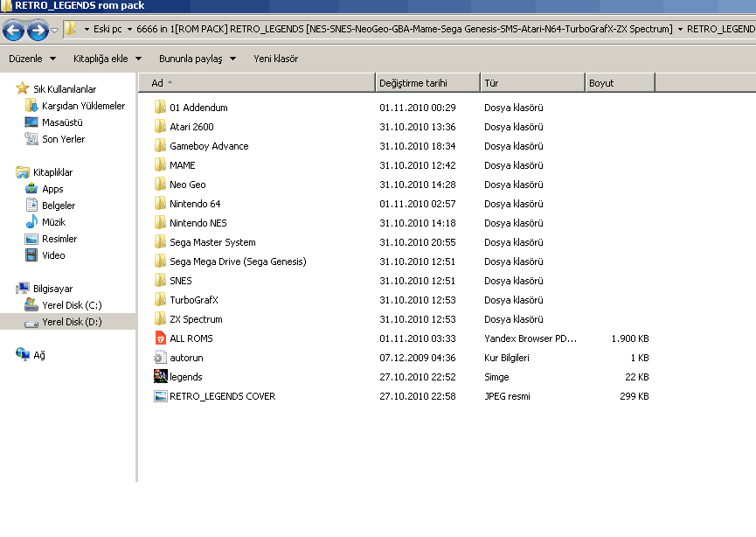Click the Forward navigation arrow
This screenshot has height=537, width=756.
[38, 30]
